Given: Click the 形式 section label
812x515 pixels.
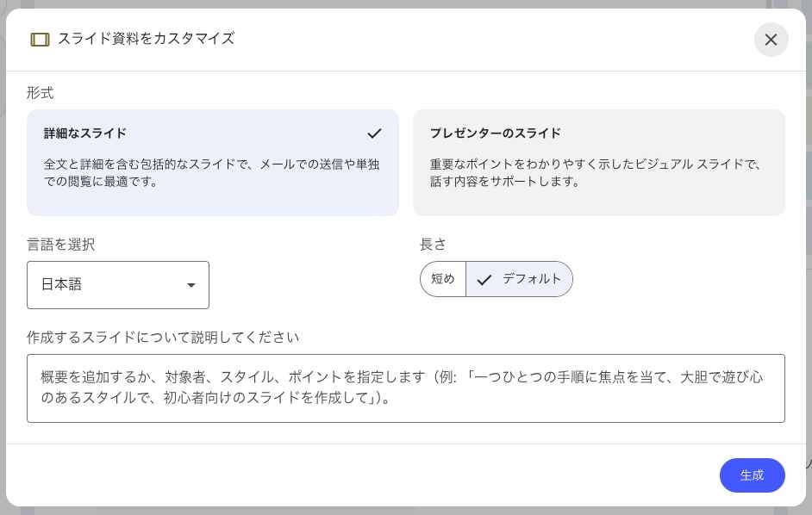Looking at the screenshot, I should (40, 93).
